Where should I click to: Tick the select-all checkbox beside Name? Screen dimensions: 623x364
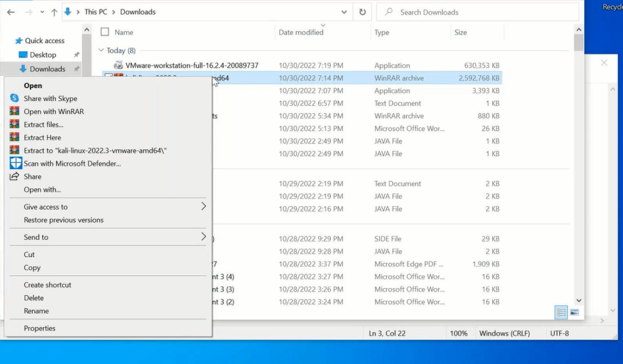105,32
